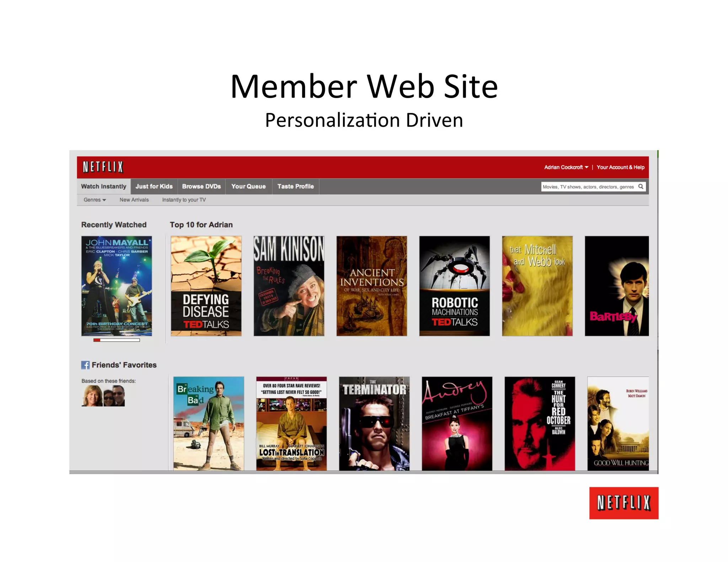
Task: Select the Robotic Machinations TED Talks poster
Action: pyautogui.click(x=455, y=286)
